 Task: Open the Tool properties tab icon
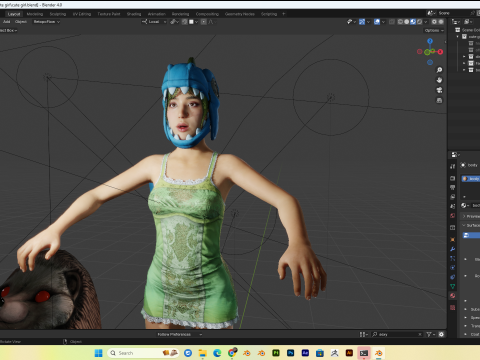tap(453, 166)
